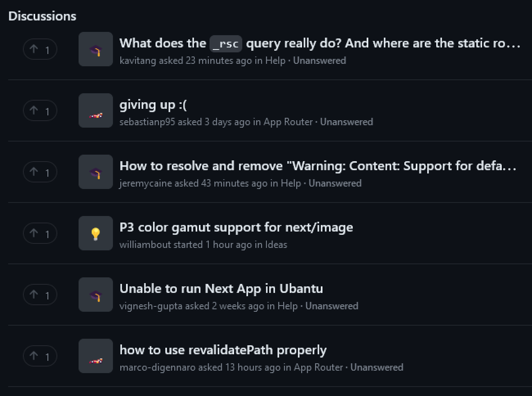Click the Discussions heading

pos(42,16)
